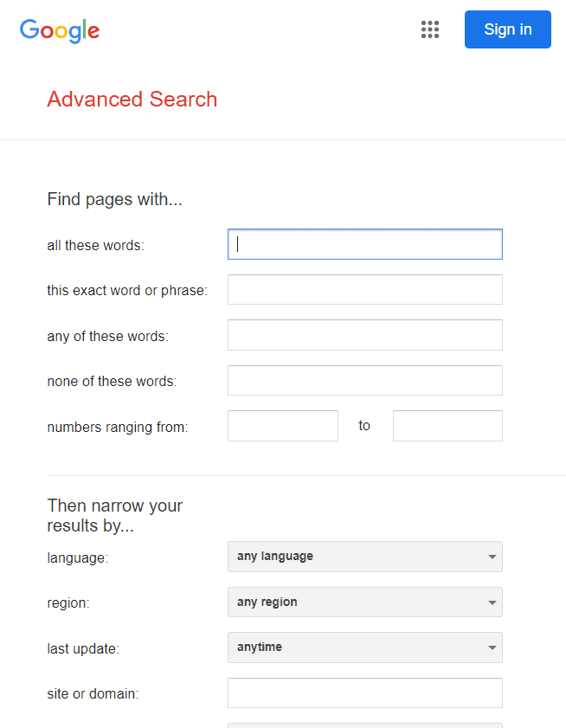
Task: Click the 'last update:' label
Action: click(83, 648)
